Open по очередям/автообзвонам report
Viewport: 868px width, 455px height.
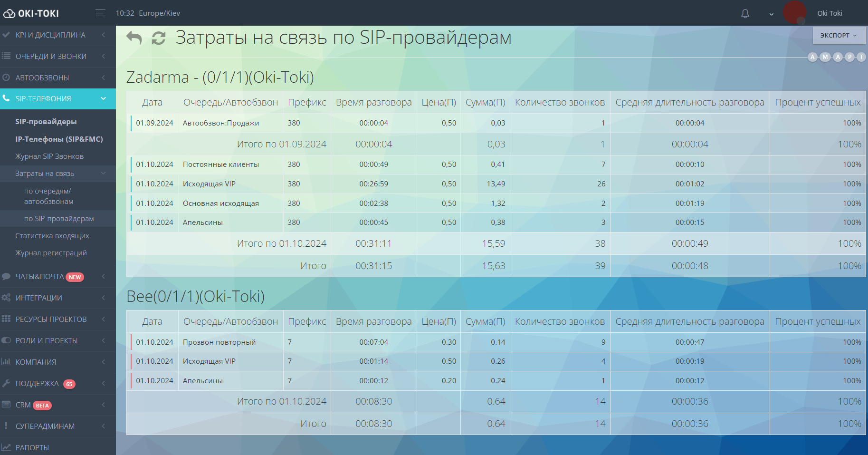48,196
